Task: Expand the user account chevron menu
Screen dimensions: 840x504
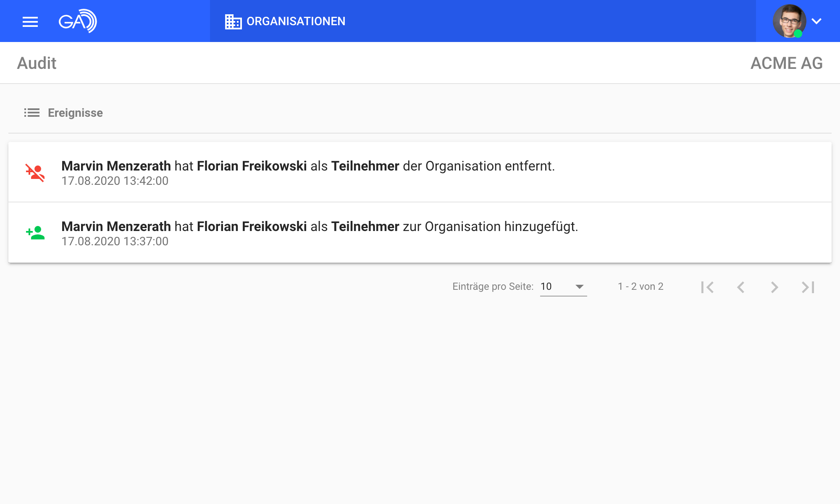Action: pyautogui.click(x=816, y=21)
